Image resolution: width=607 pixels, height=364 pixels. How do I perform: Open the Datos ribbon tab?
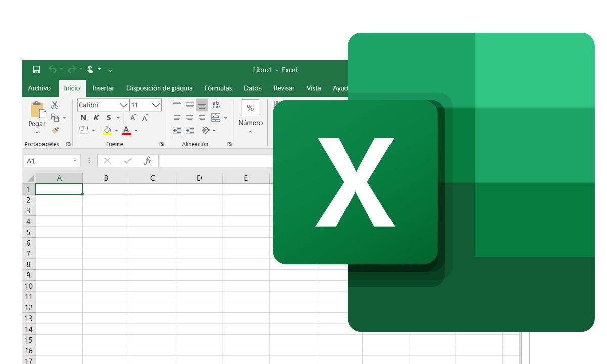pyautogui.click(x=252, y=88)
